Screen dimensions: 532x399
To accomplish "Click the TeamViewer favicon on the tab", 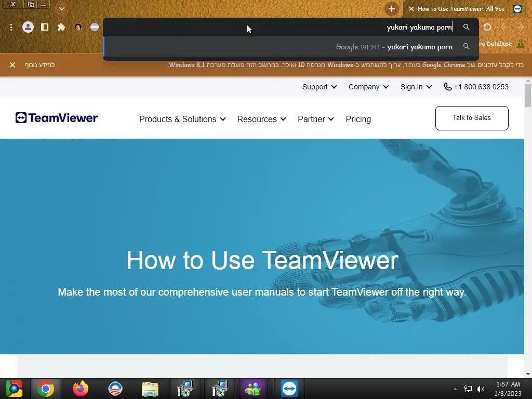I will pos(517,9).
